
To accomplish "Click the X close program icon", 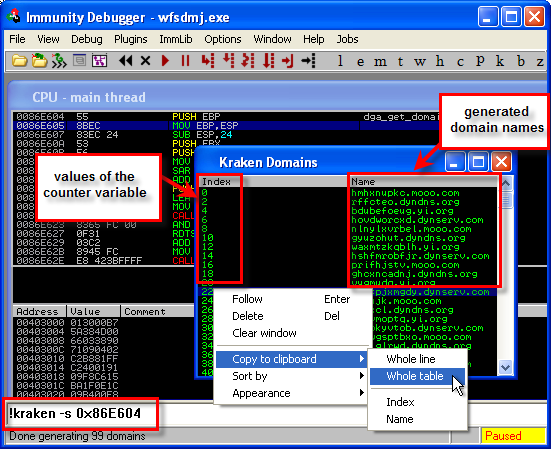I will 145,61.
